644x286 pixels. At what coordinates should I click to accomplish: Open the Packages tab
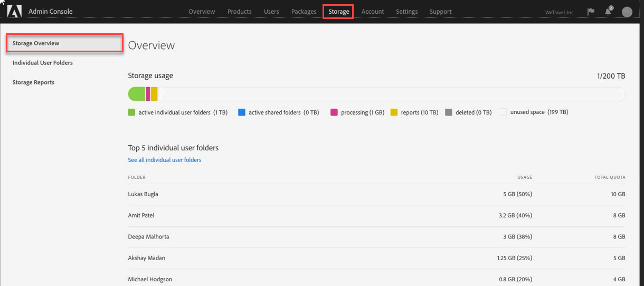tap(304, 12)
